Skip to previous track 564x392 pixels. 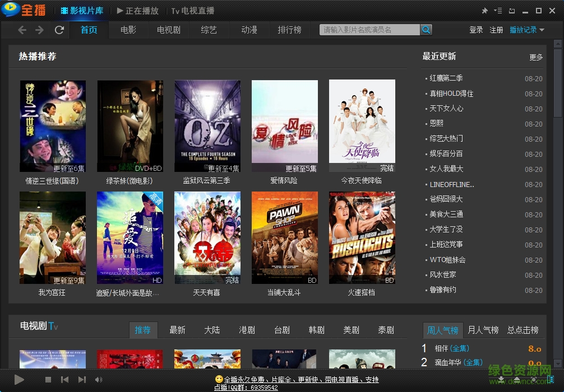coord(65,380)
